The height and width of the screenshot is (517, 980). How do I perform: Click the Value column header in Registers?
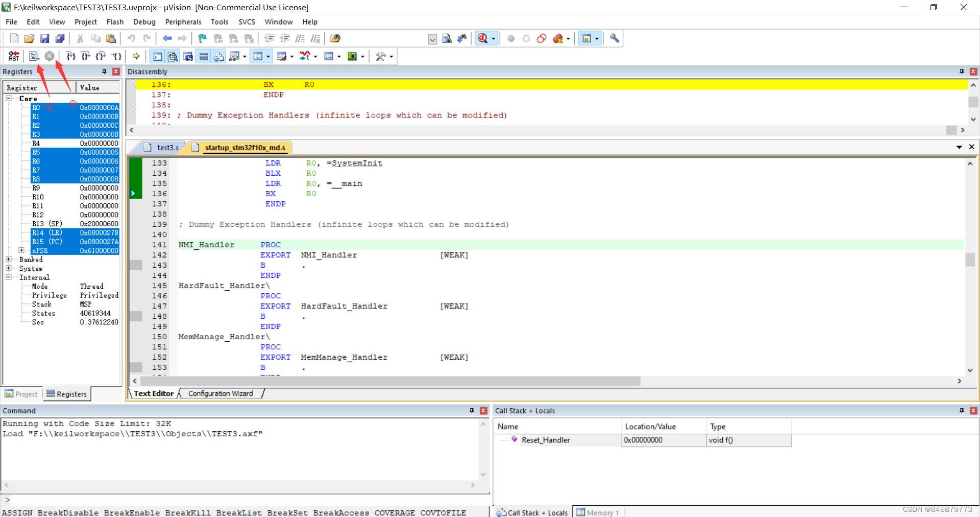click(98, 88)
